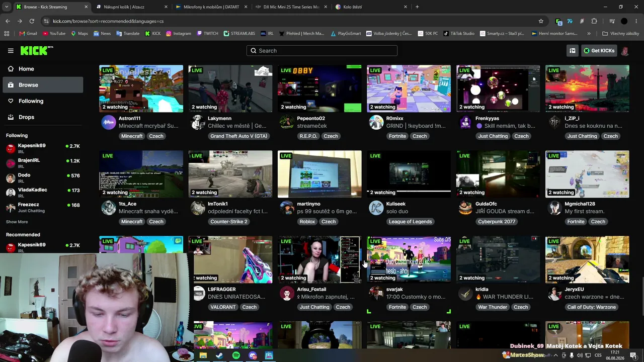Open JeryxEU's channel avatar

[x=555, y=293]
